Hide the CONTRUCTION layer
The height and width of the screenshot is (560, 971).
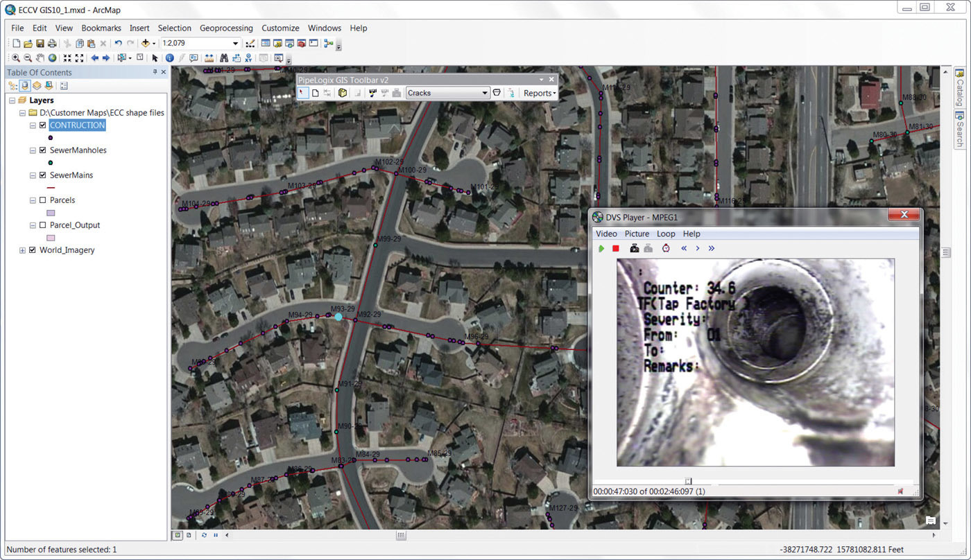43,125
